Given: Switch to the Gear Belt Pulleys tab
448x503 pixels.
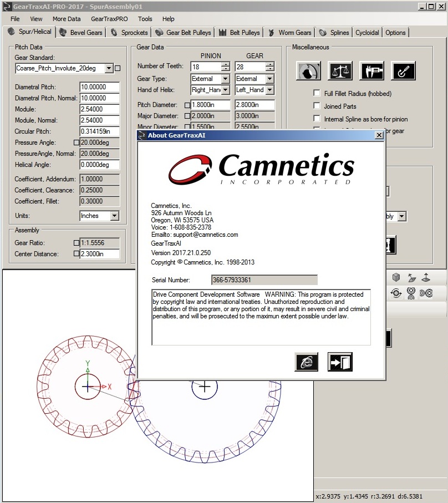Looking at the screenshot, I should pos(183,32).
